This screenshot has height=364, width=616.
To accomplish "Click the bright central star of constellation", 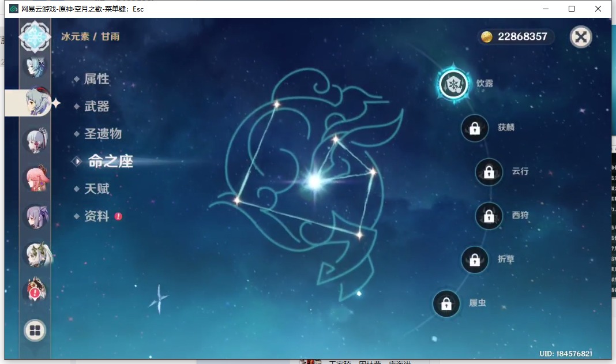I will pos(315,182).
